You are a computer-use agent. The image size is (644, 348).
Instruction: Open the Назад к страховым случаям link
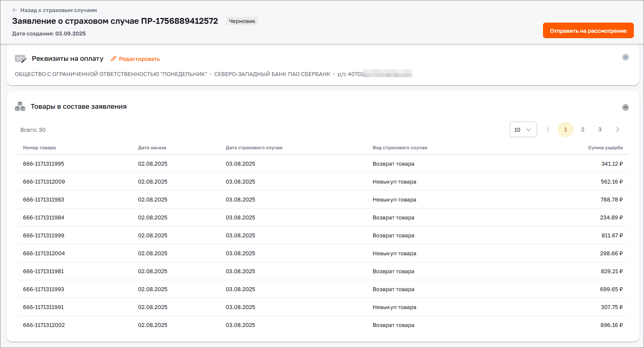[59, 10]
